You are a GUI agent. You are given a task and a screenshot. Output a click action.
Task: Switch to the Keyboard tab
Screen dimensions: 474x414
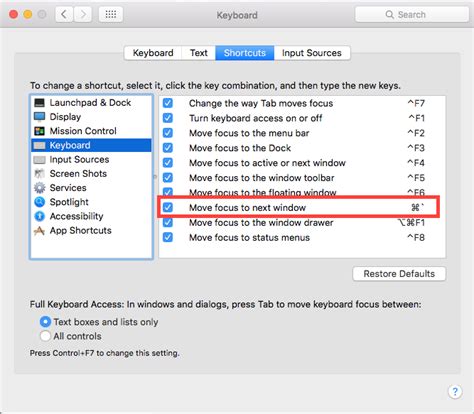point(153,53)
